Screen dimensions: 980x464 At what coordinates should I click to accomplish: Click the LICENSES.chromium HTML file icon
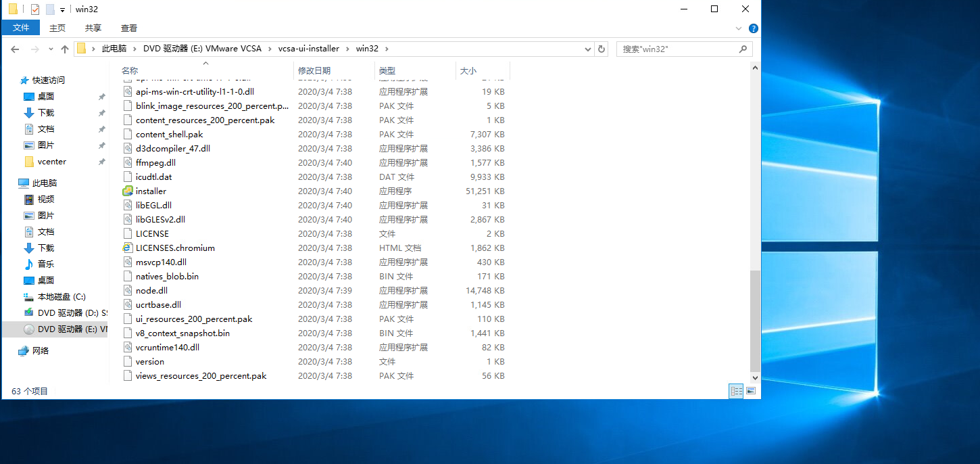tap(128, 248)
